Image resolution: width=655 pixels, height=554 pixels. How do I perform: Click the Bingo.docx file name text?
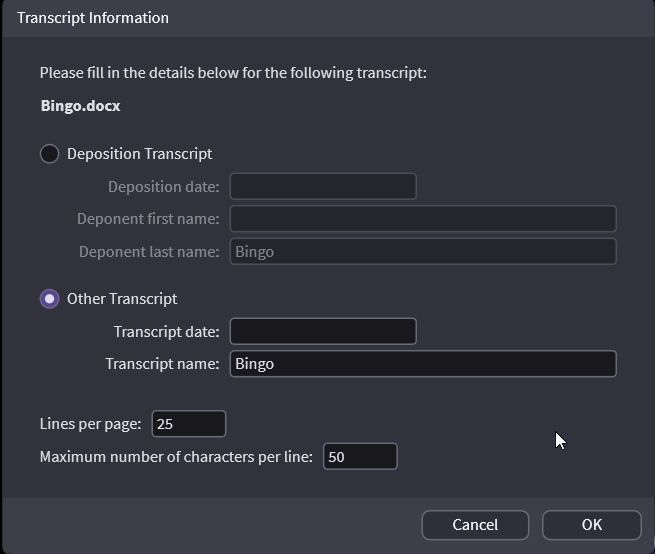coord(81,105)
